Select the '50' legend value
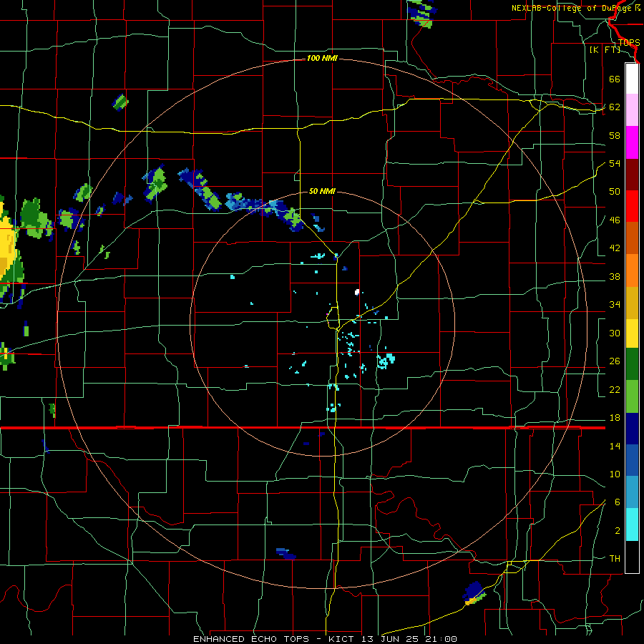 (x=615, y=192)
